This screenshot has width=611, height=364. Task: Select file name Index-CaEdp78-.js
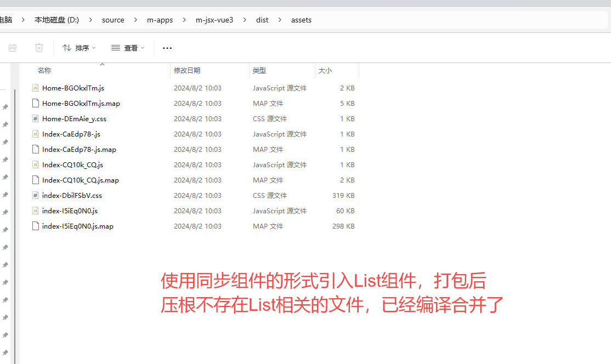click(71, 134)
